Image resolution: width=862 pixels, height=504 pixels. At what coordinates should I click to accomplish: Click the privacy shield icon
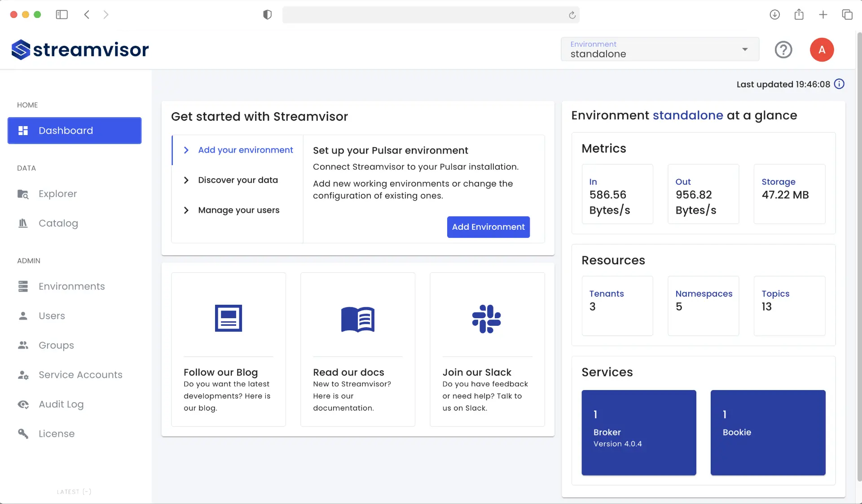pos(267,15)
